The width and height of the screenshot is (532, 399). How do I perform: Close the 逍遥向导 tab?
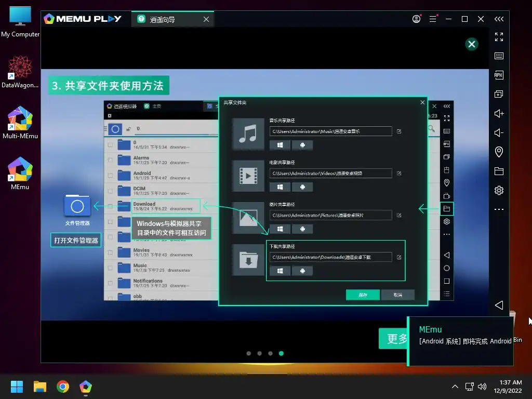pos(206,19)
